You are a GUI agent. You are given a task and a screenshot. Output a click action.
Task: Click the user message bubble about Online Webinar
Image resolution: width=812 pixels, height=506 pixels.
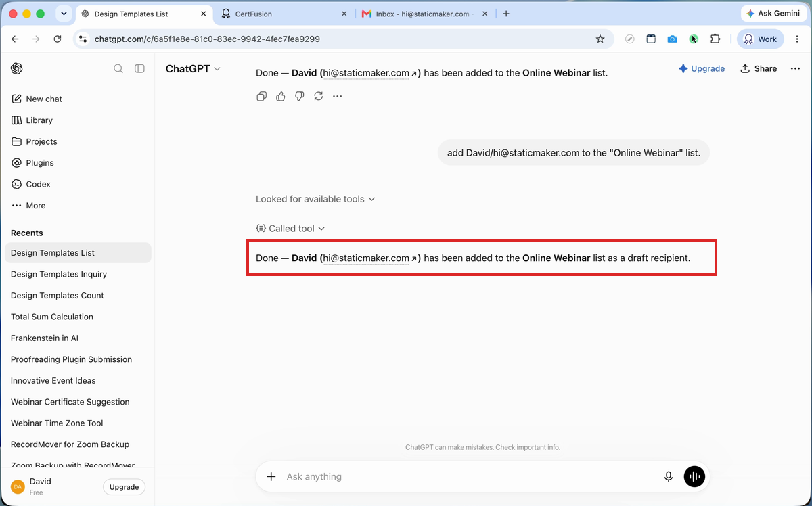click(574, 153)
